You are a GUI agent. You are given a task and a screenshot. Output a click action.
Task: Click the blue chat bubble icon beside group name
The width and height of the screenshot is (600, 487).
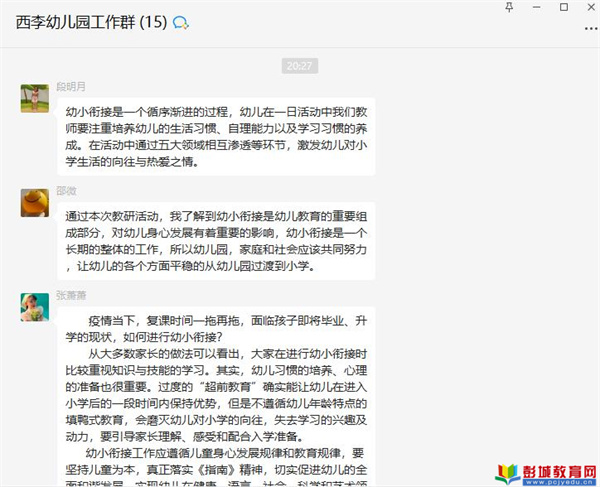click(x=181, y=23)
